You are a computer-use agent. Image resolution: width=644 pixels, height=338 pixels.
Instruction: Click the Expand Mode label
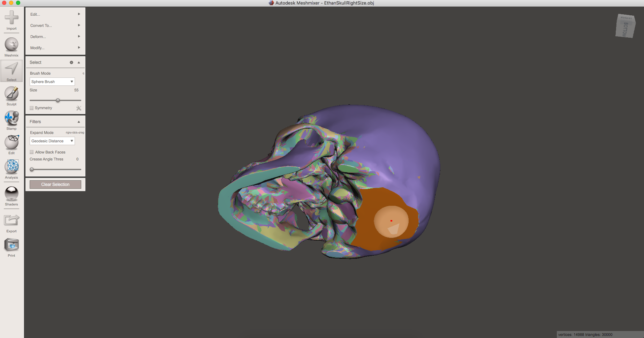coord(41,133)
